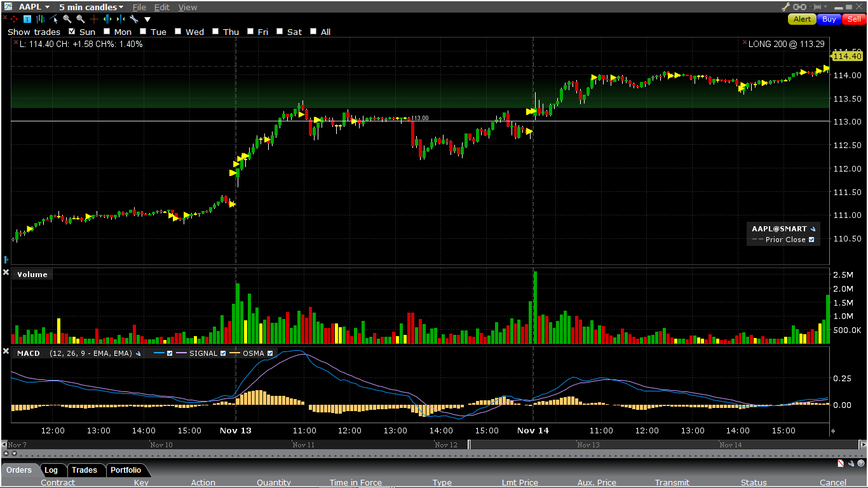The image size is (868, 488).
Task: Select the trendline drawing tool
Action: coord(54,19)
